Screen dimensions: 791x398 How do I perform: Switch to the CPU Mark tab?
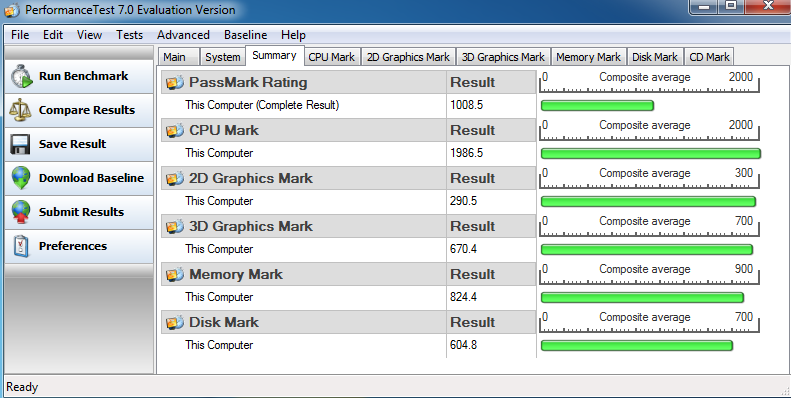click(x=331, y=57)
